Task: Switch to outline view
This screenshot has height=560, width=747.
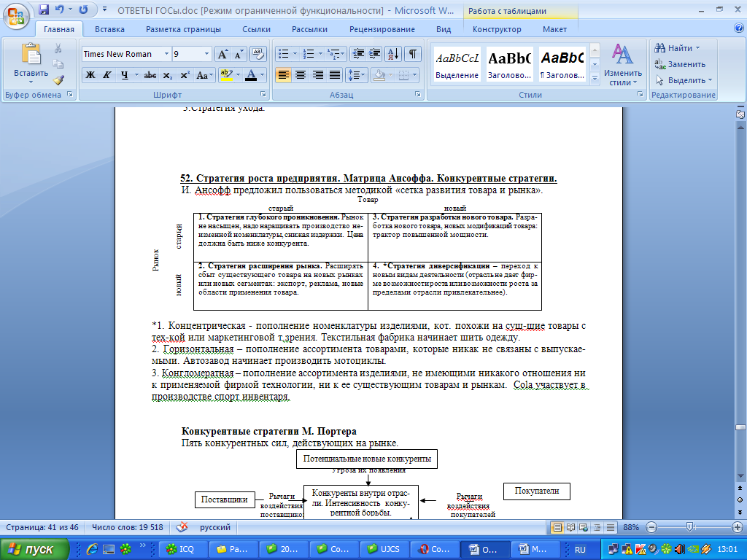Action: point(597,527)
